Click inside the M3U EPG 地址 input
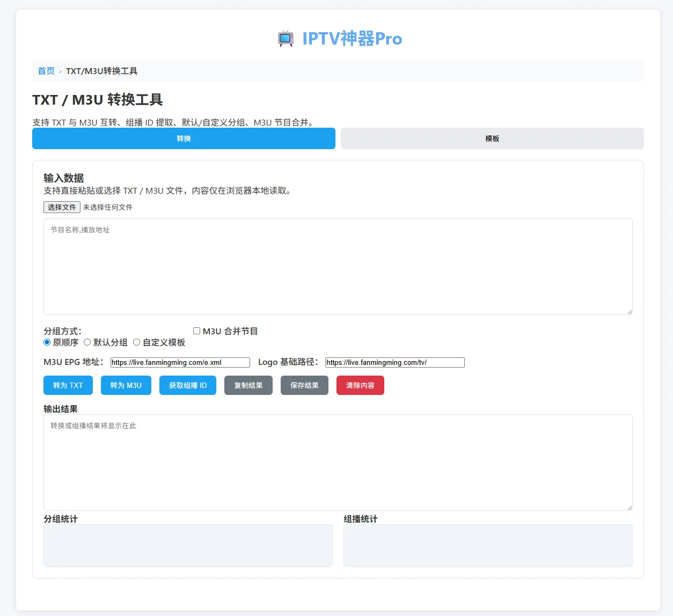The height and width of the screenshot is (616, 673). pyautogui.click(x=180, y=362)
